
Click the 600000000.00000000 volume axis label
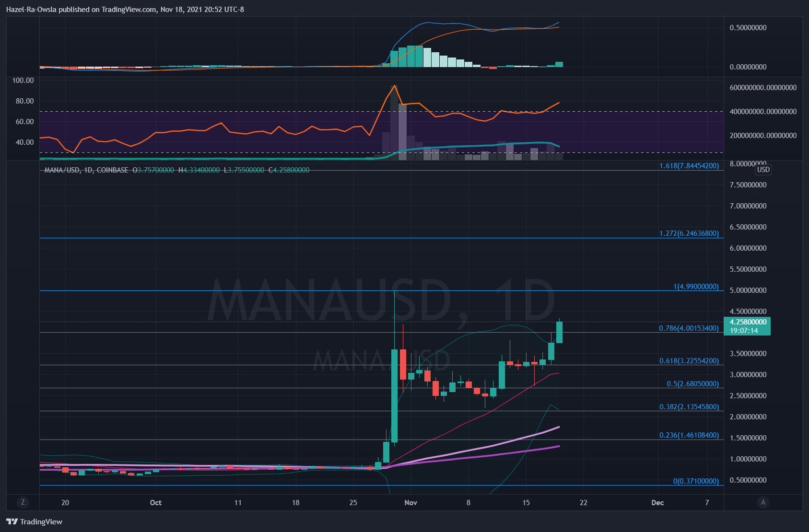[x=763, y=88]
